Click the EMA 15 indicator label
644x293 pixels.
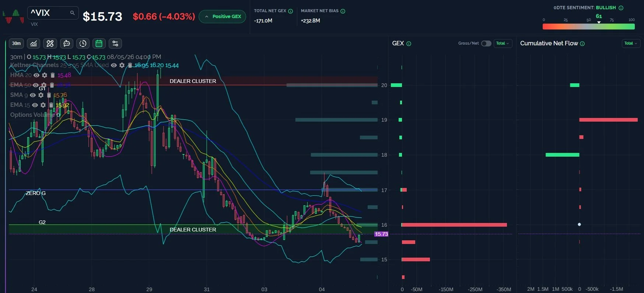click(x=20, y=105)
